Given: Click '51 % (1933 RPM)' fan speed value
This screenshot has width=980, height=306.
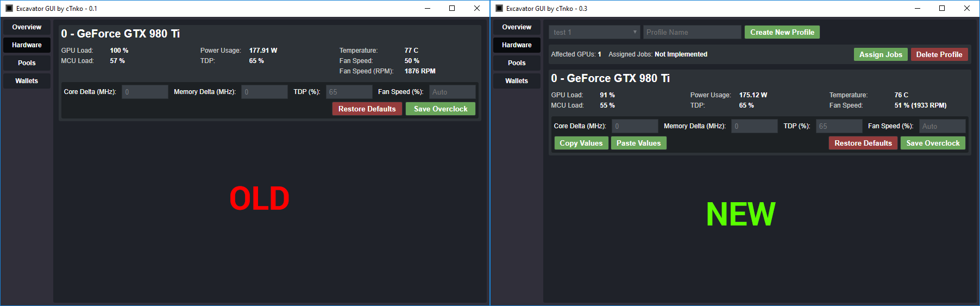Looking at the screenshot, I should pos(920,105).
